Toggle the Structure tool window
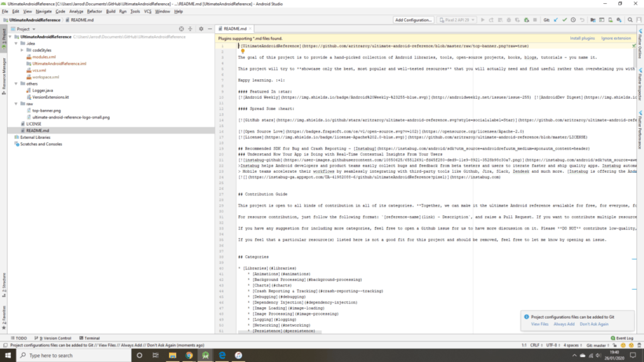The height and width of the screenshot is (362, 644). tap(3, 280)
